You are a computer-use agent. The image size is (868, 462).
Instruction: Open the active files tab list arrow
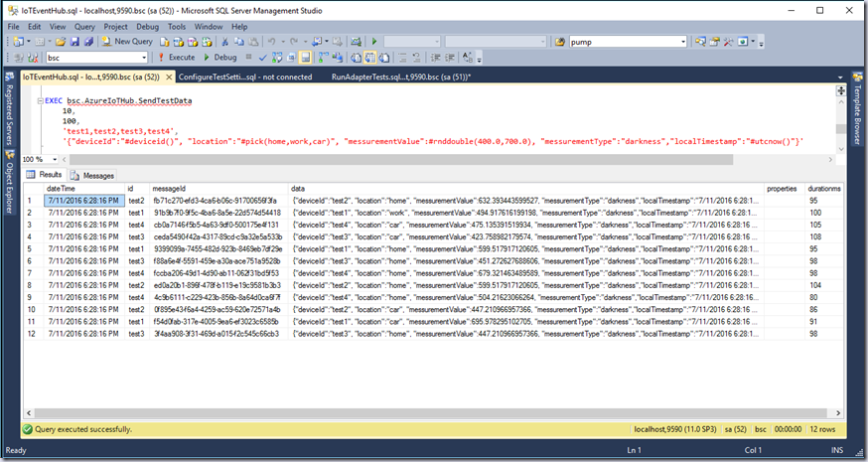click(x=840, y=77)
